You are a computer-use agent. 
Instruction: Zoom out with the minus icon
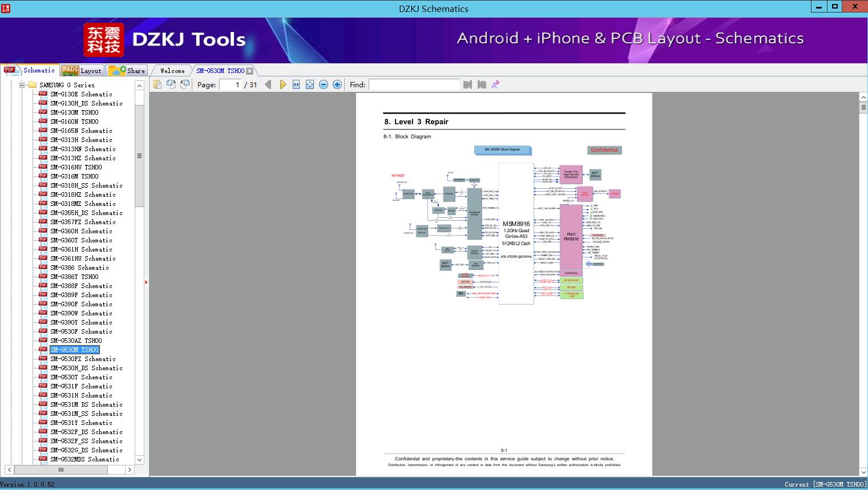click(x=324, y=84)
